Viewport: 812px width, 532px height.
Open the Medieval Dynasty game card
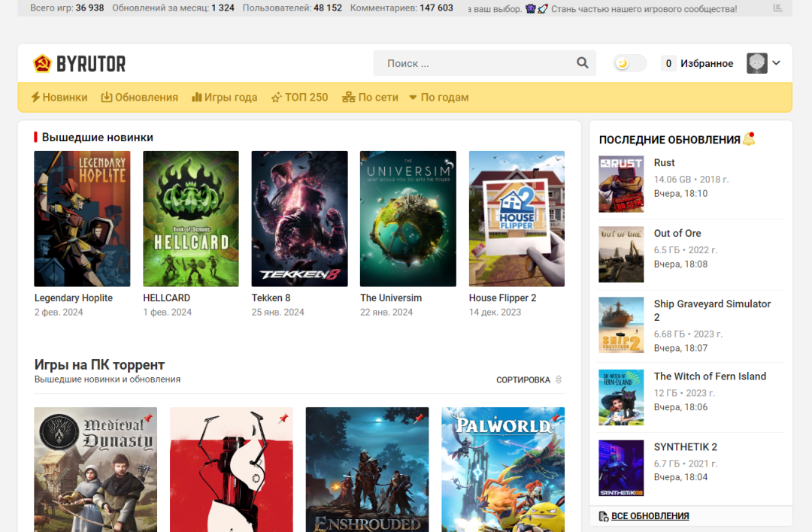click(95, 470)
